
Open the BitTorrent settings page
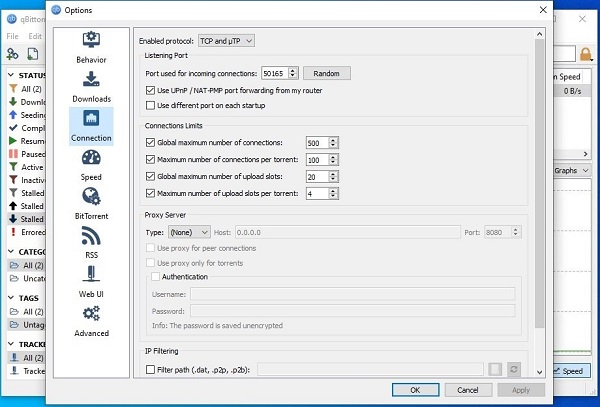(x=91, y=204)
